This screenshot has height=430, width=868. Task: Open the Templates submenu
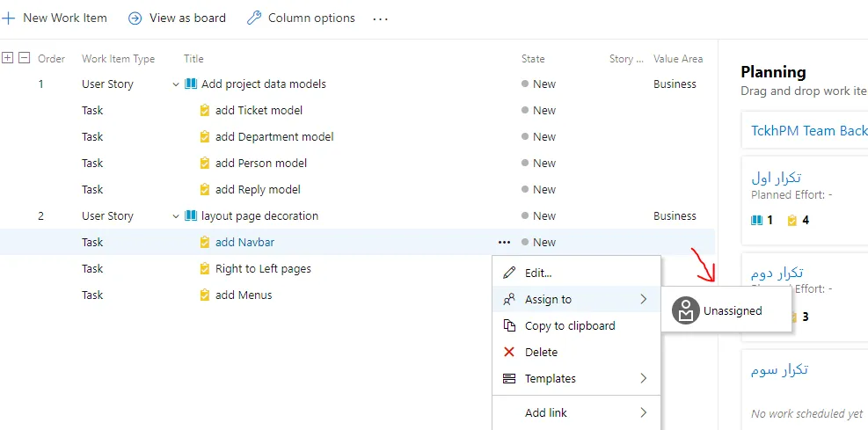click(x=575, y=378)
